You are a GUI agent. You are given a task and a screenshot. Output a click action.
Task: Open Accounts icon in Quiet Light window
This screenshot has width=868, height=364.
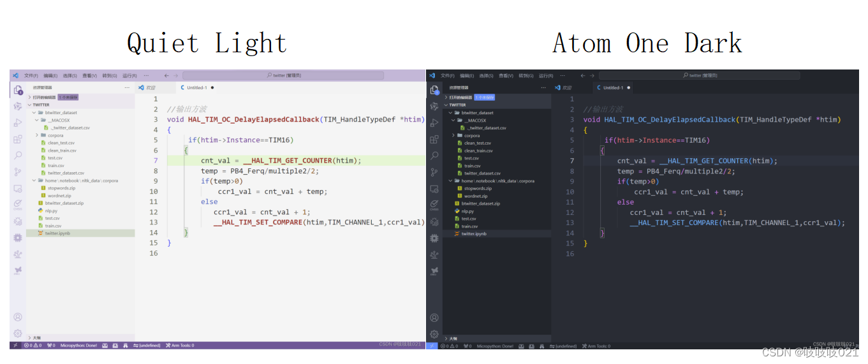tap(18, 317)
